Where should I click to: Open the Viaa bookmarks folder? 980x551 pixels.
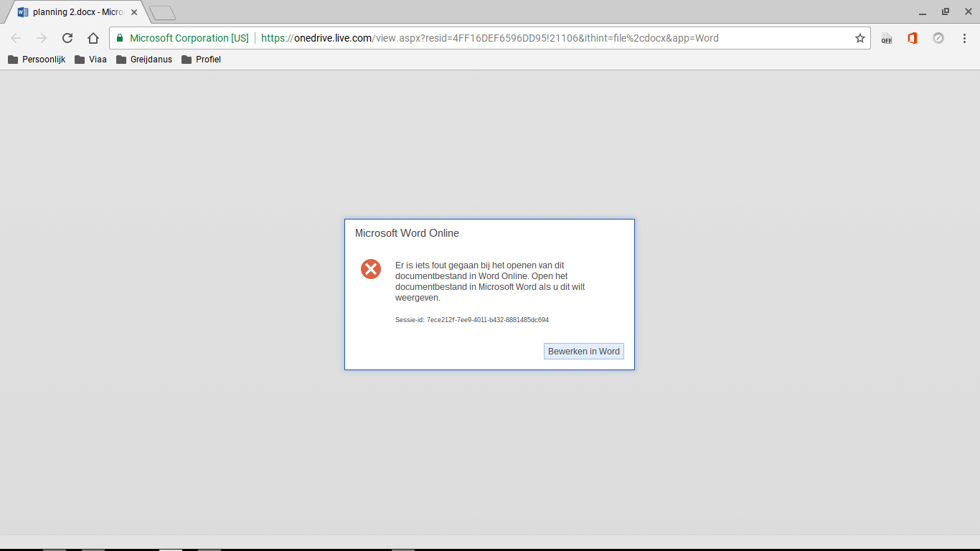(91, 60)
